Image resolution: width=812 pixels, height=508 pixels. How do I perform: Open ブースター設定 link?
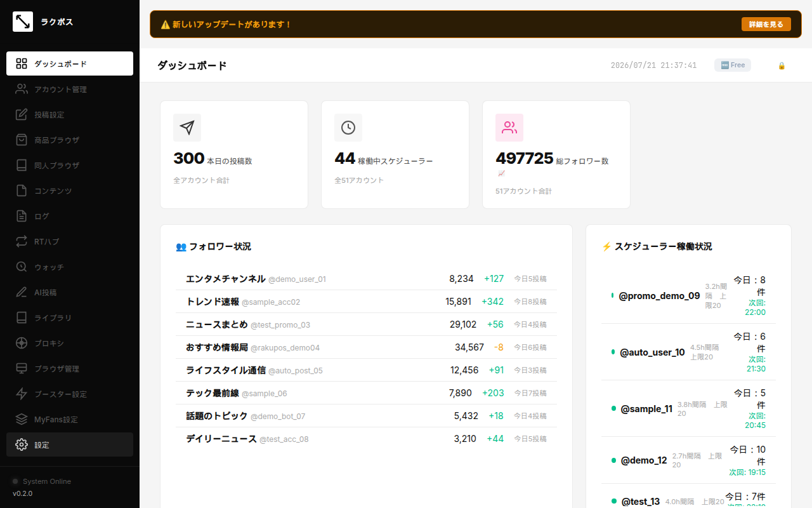coord(70,394)
